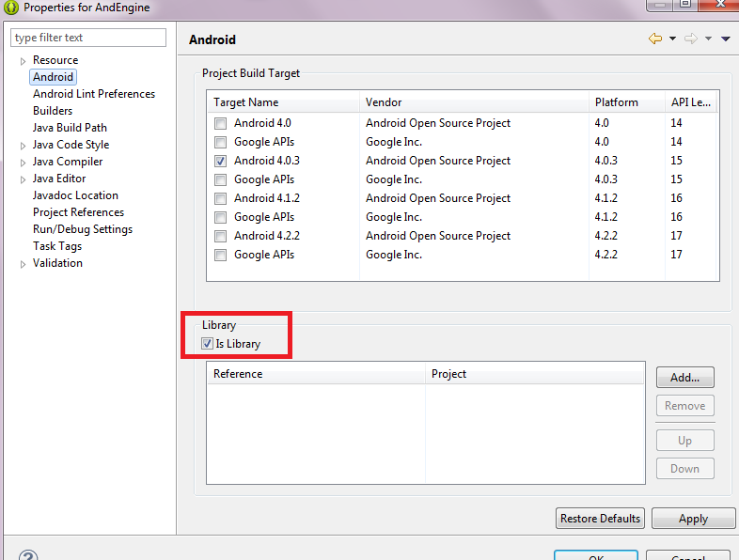
Task: Expand the Java Compiler node
Action: point(23,163)
